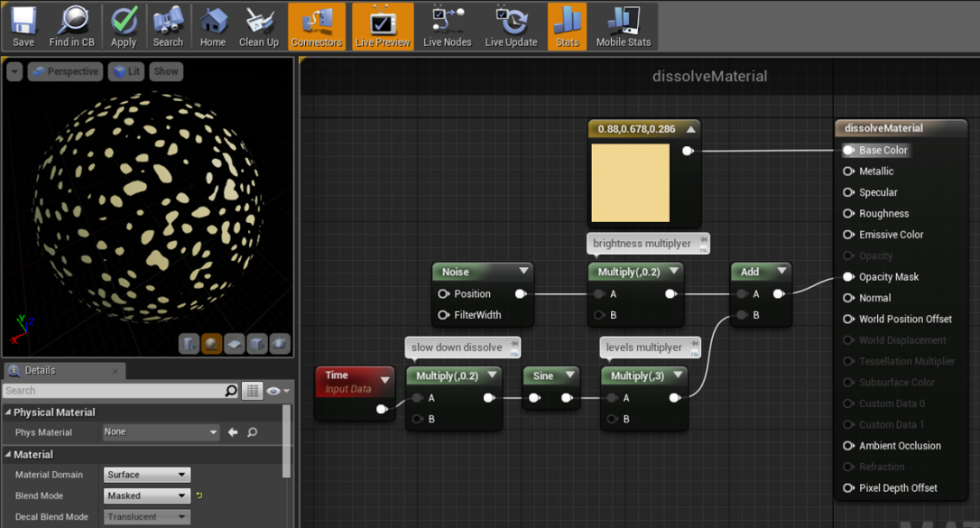
Task: Click the Live Nodes icon
Action: (447, 25)
